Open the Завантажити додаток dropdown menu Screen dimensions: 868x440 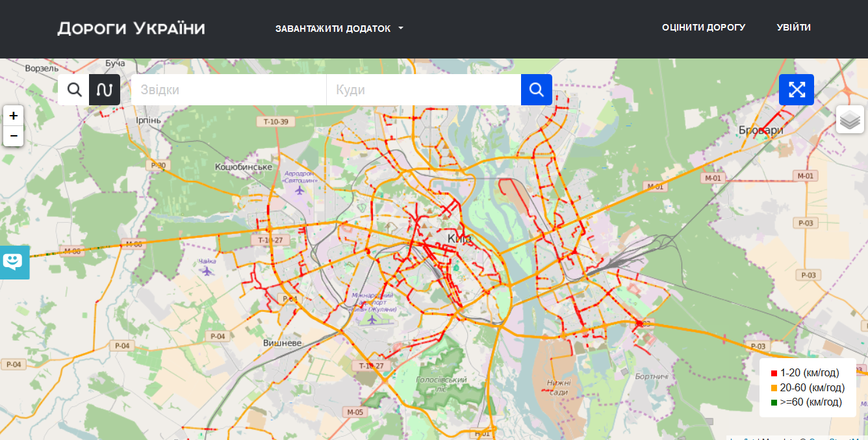point(339,29)
